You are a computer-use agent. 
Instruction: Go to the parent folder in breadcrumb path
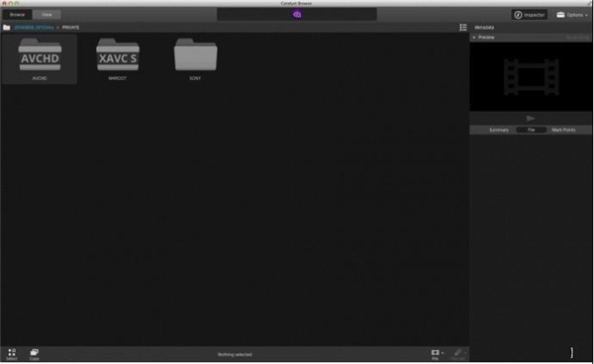(34, 28)
